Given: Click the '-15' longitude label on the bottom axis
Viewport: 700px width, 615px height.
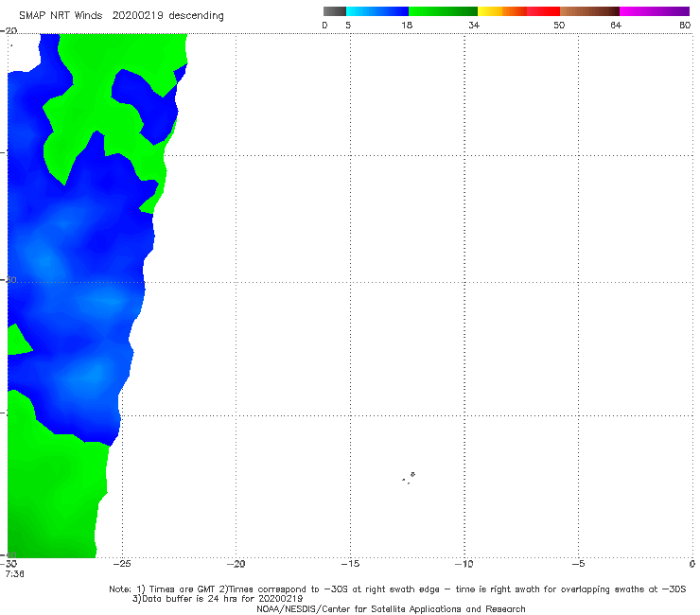Looking at the screenshot, I should click(x=350, y=564).
